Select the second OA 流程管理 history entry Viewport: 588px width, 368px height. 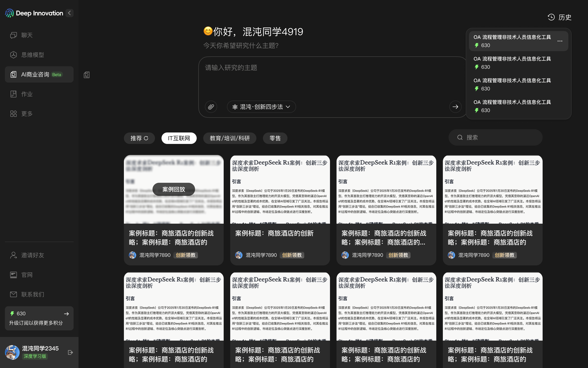click(518, 63)
